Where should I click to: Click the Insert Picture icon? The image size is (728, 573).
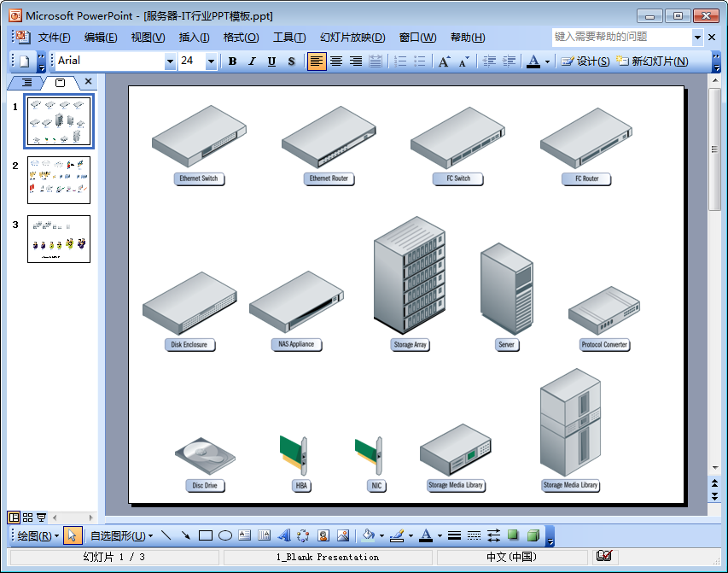(x=342, y=535)
